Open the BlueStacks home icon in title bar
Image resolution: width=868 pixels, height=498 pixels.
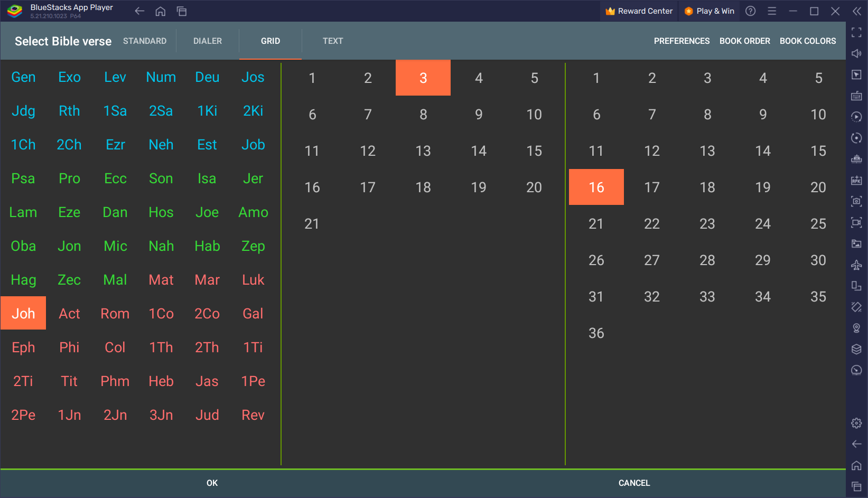(x=161, y=11)
